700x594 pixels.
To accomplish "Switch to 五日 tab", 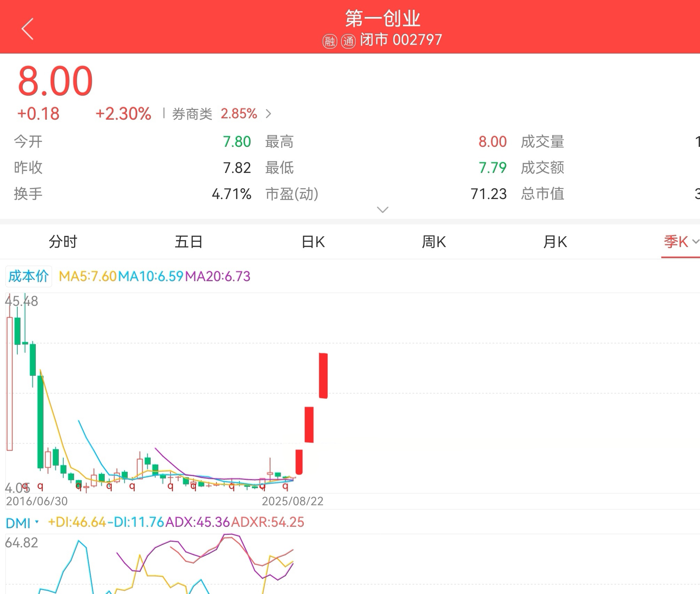I will (188, 241).
